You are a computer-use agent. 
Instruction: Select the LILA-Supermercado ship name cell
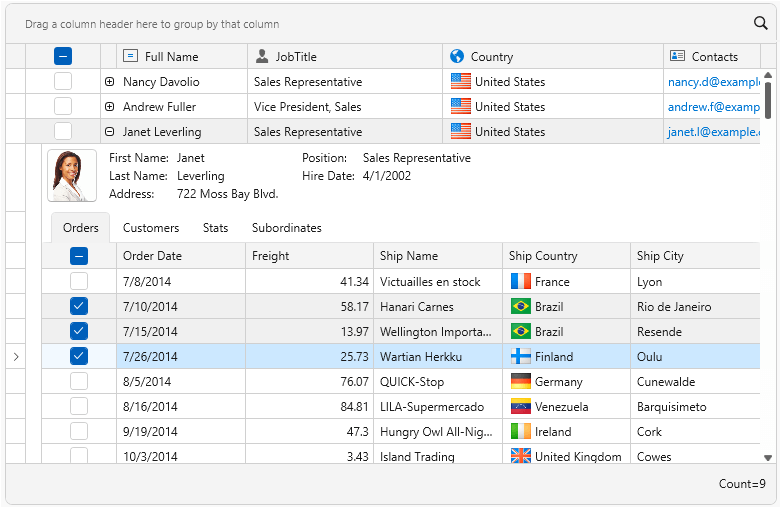click(438, 406)
